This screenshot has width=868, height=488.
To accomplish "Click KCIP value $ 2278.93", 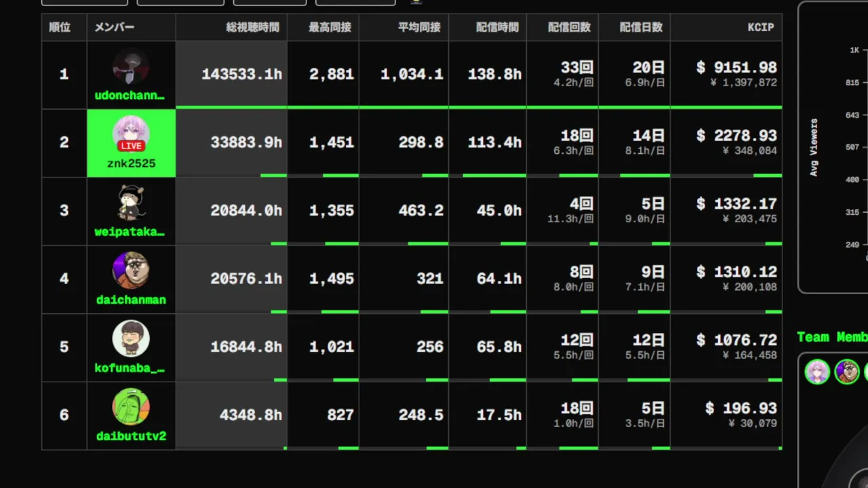I will click(736, 136).
